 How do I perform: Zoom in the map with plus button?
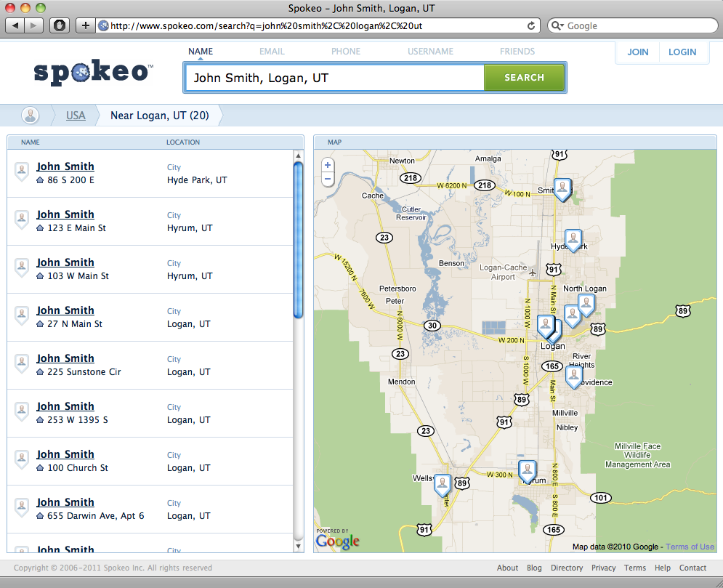[x=328, y=165]
